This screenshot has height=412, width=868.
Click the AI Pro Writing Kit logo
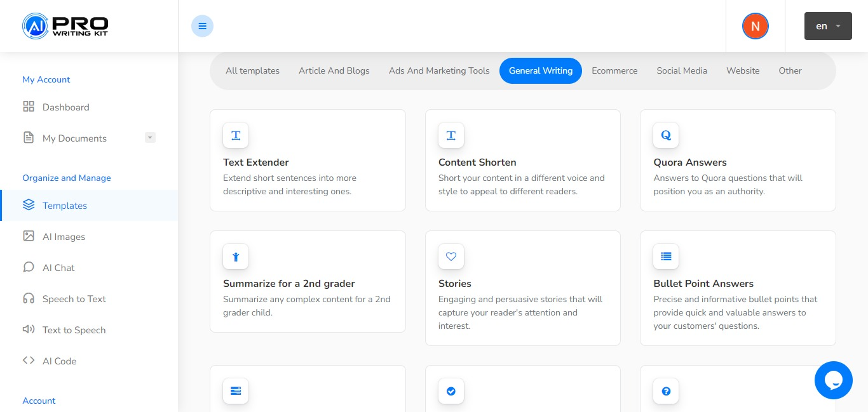(65, 26)
